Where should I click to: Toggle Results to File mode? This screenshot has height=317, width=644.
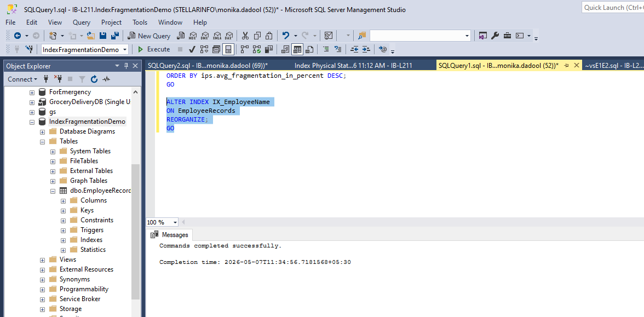(310, 49)
